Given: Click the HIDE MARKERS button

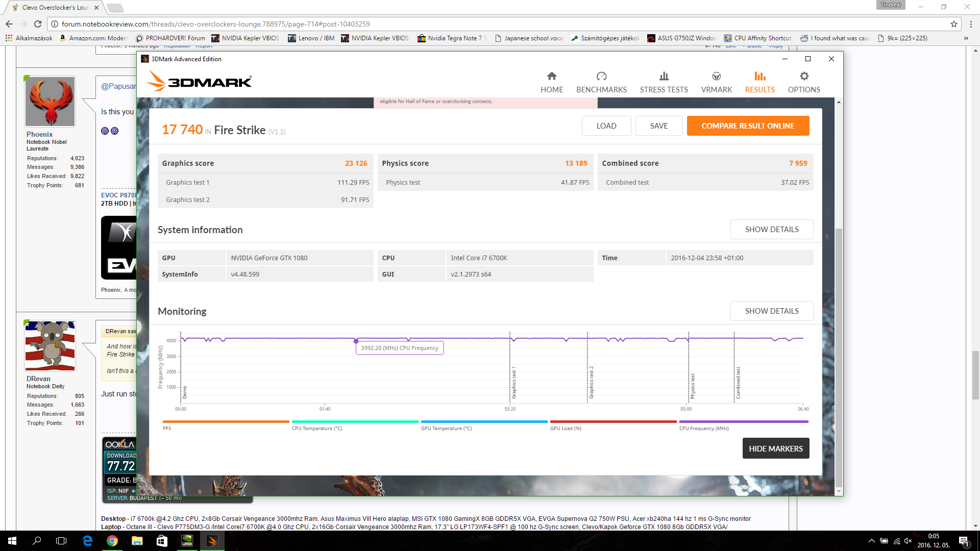Looking at the screenshot, I should [x=776, y=448].
